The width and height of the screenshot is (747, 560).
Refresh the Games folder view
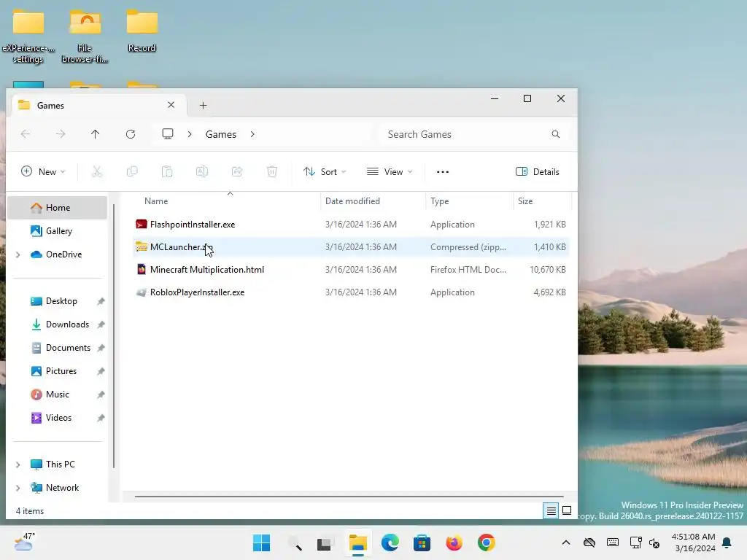[131, 134]
